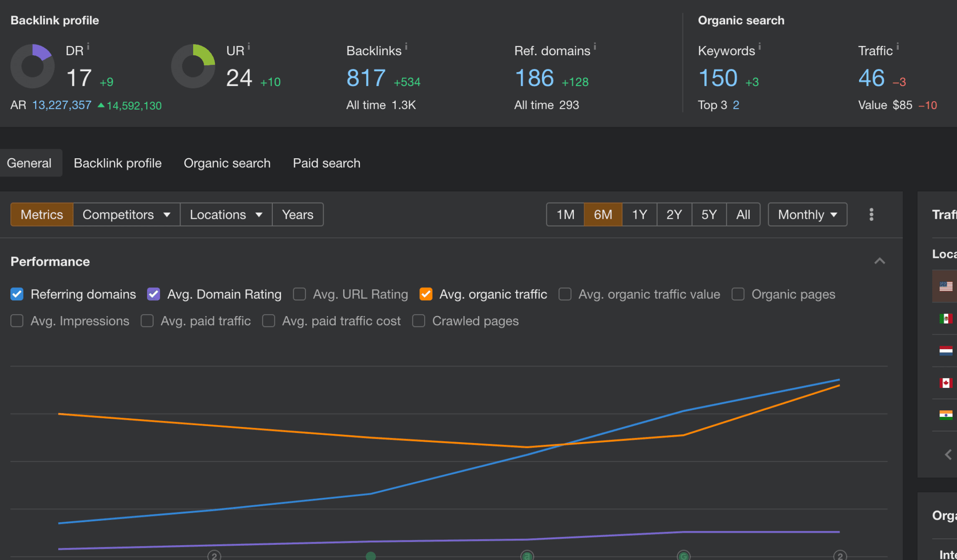Select the United States flag icon

pyautogui.click(x=946, y=286)
